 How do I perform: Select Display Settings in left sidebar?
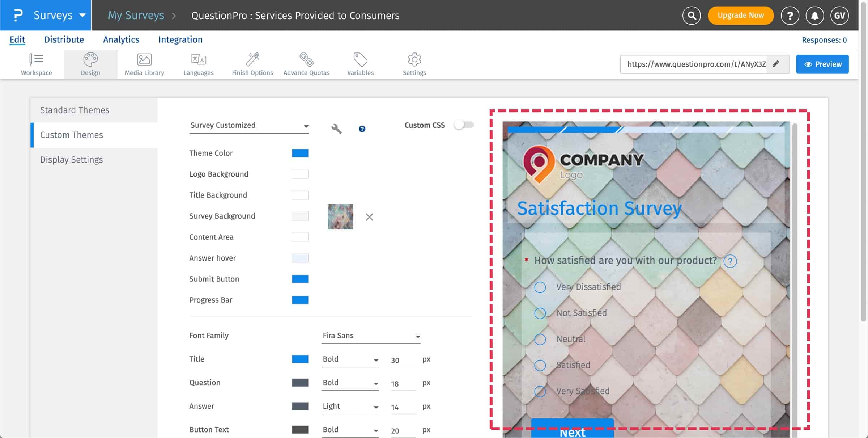point(72,160)
